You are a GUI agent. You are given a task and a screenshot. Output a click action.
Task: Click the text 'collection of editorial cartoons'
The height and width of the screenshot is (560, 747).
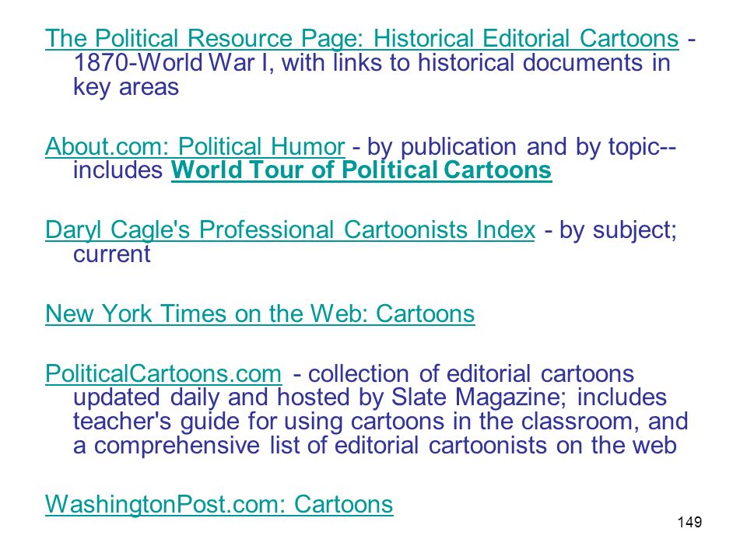472,374
